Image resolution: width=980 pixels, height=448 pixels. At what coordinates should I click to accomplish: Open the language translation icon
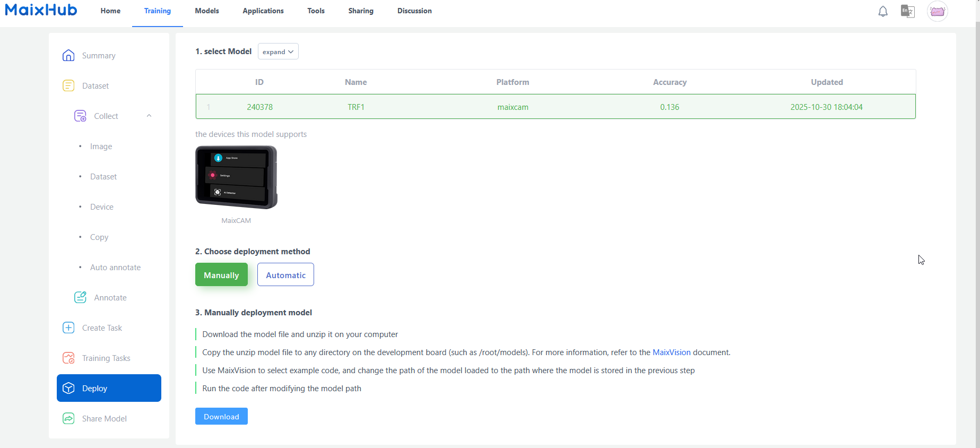point(907,11)
